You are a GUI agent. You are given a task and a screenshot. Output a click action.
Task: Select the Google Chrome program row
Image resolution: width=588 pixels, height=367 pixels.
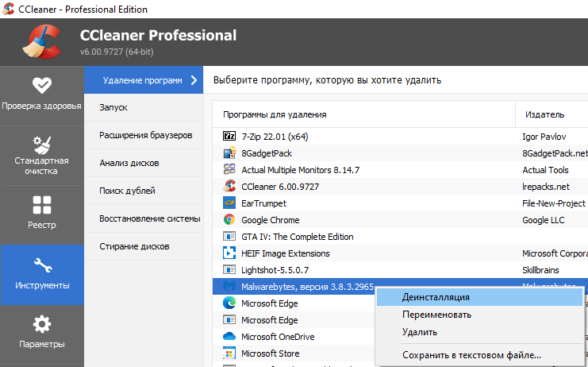click(x=400, y=220)
